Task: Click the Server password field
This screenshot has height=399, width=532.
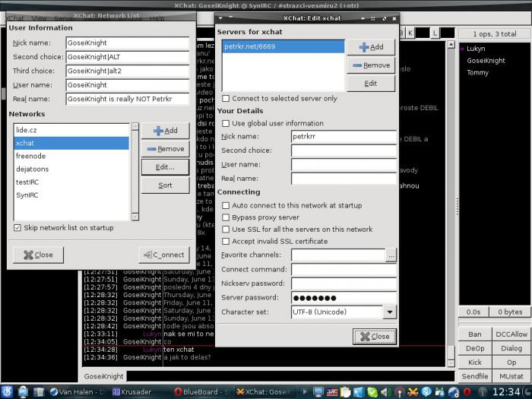Action: pos(344,298)
